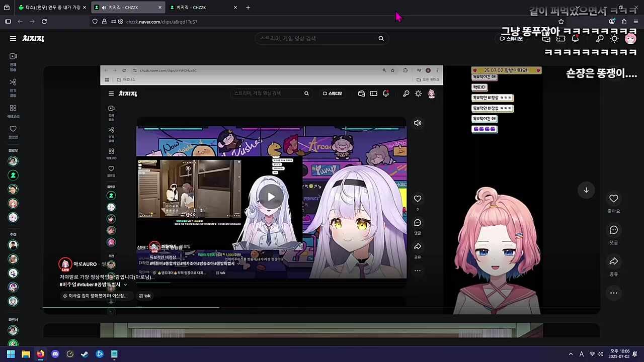This screenshot has width=644, height=362.
Task: Open the first followed channel avatar in sidebar
Action: click(13, 161)
